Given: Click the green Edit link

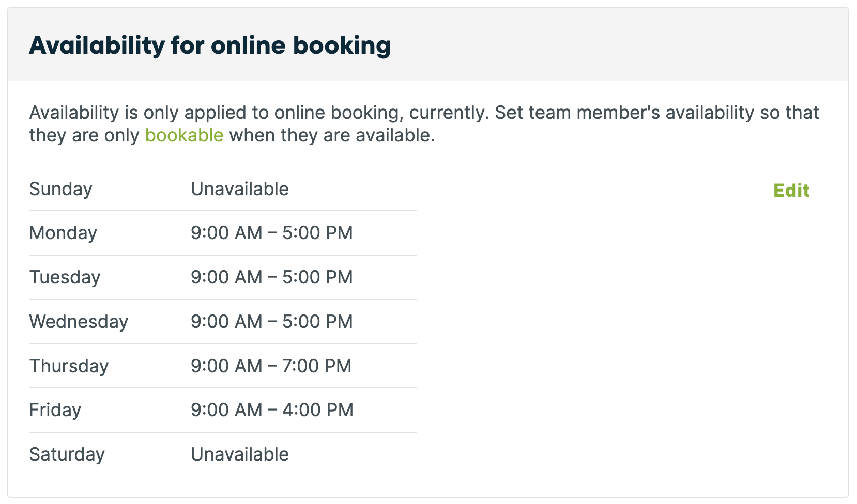Looking at the screenshot, I should pyautogui.click(x=791, y=191).
